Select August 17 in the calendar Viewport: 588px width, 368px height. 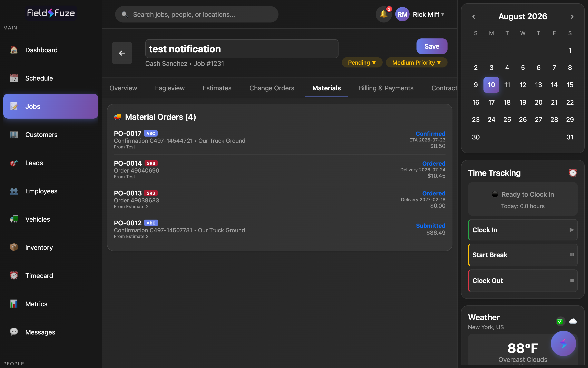click(491, 102)
